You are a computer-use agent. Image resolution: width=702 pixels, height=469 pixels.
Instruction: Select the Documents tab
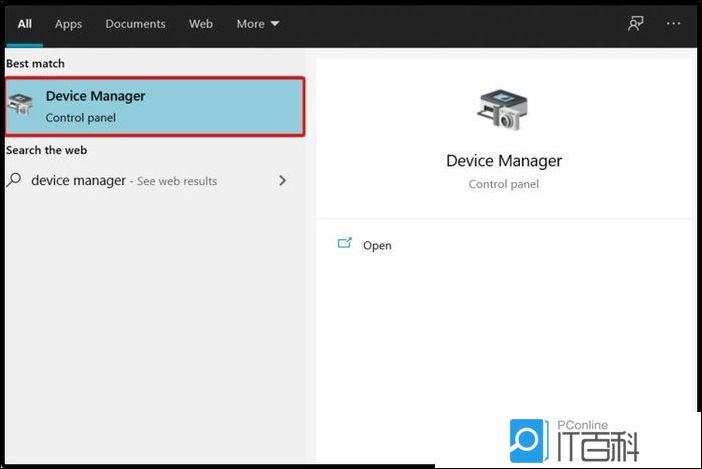point(136,24)
